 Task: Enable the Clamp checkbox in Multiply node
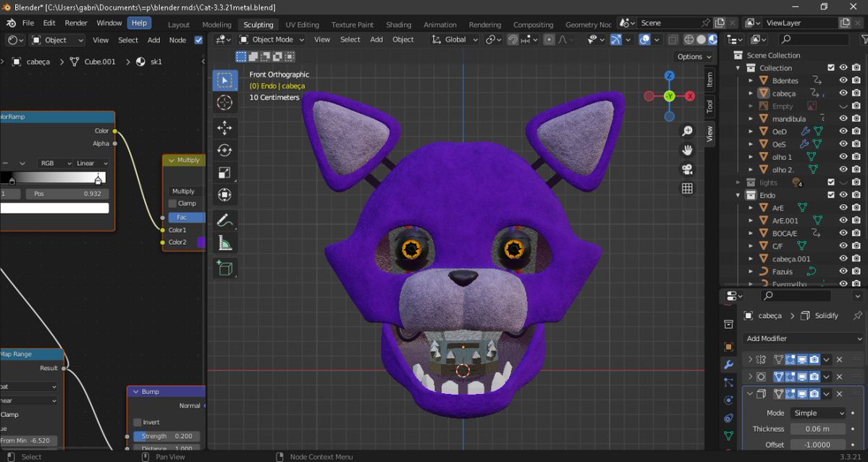point(173,203)
